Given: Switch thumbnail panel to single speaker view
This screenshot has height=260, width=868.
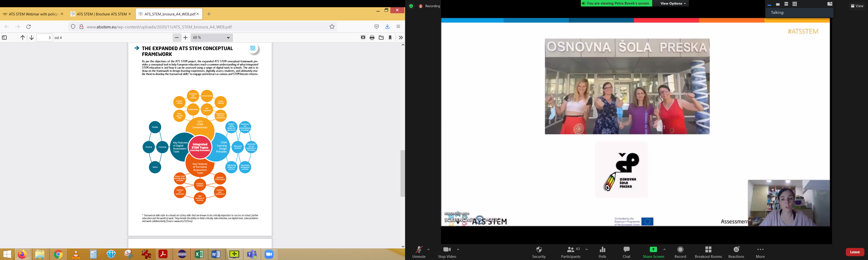Looking at the screenshot, I should coord(778,4).
